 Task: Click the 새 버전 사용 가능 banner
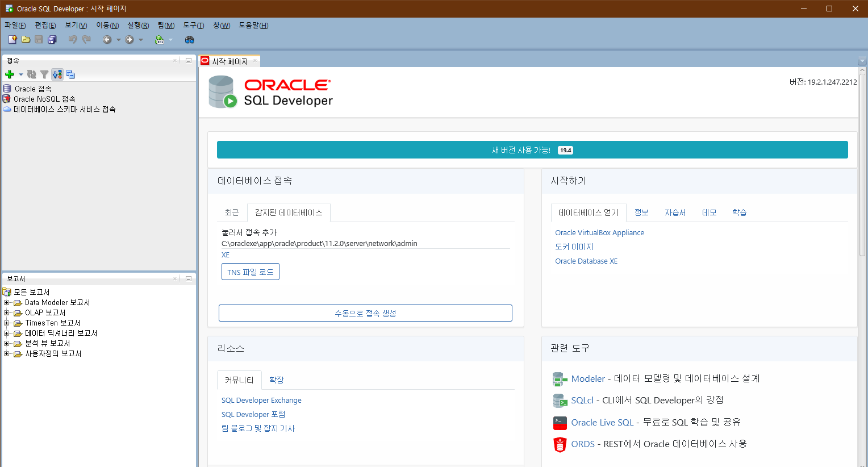coord(532,150)
